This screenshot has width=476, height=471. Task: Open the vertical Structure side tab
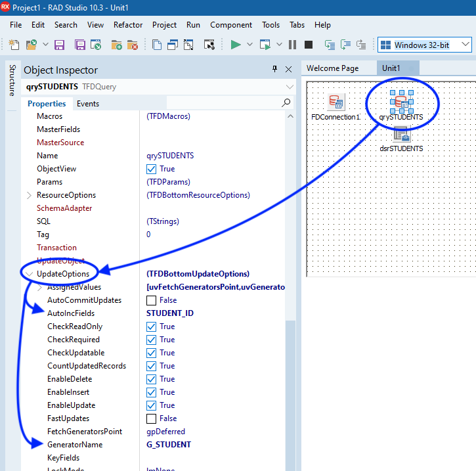(x=11, y=81)
